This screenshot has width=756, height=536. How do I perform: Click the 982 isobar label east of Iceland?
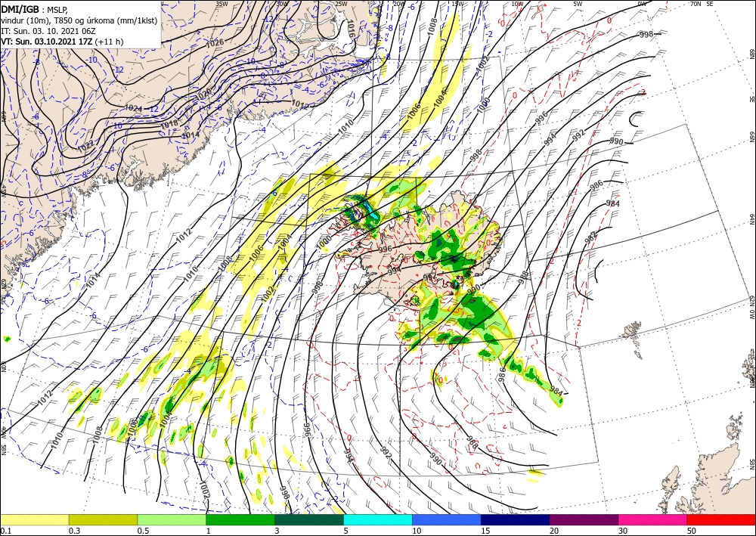[x=592, y=237]
